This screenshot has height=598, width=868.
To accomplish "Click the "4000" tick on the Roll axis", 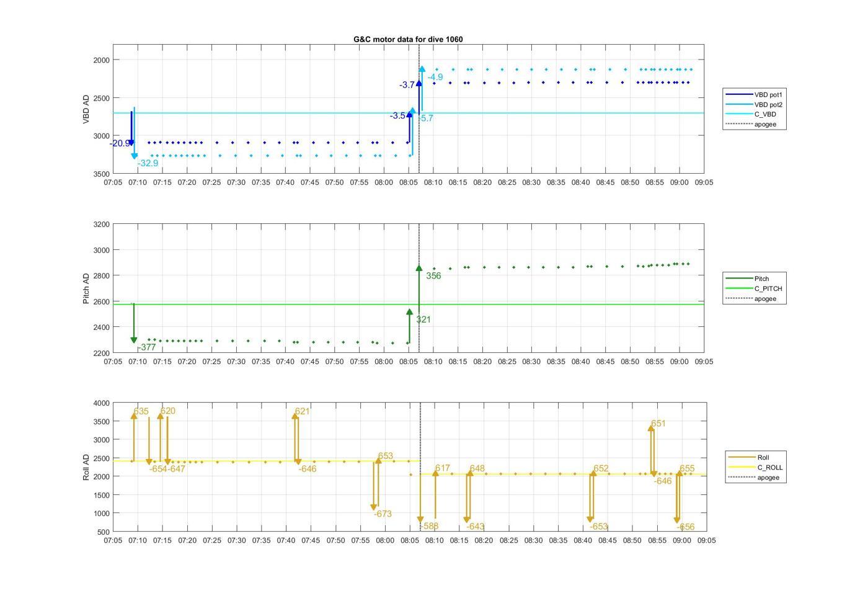I will pos(101,404).
